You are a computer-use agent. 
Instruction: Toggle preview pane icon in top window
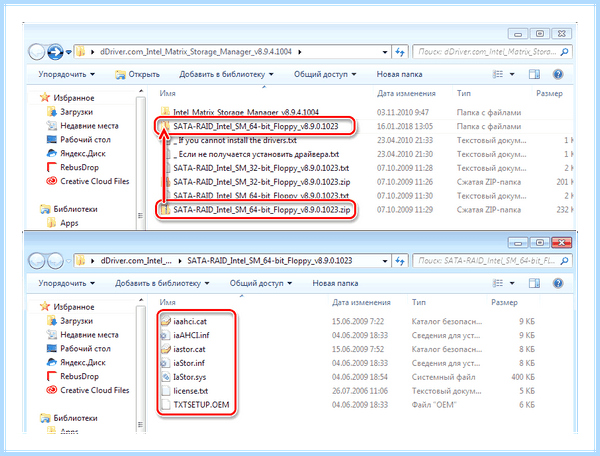click(534, 74)
